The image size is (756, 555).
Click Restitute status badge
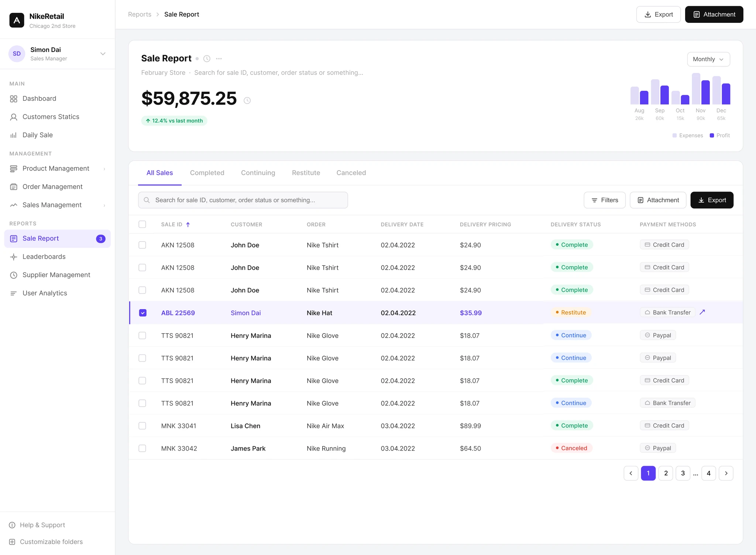click(x=571, y=313)
